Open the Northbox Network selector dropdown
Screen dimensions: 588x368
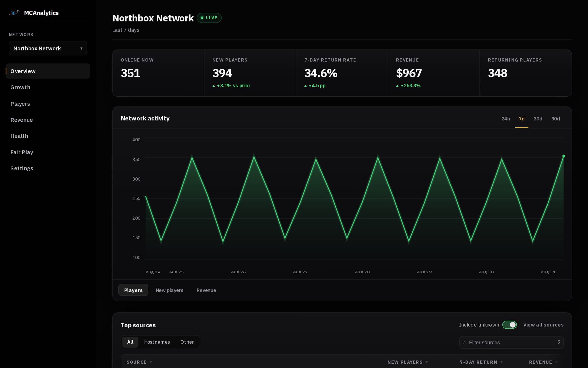tap(48, 48)
